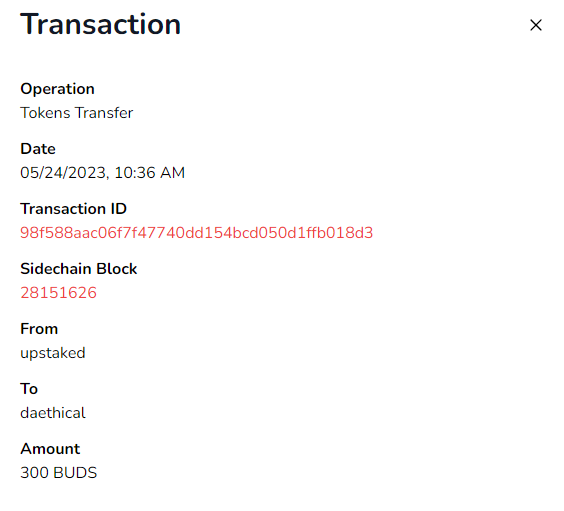Click the word Transfer in the operation value
The height and width of the screenshot is (511, 564).
[x=104, y=113]
